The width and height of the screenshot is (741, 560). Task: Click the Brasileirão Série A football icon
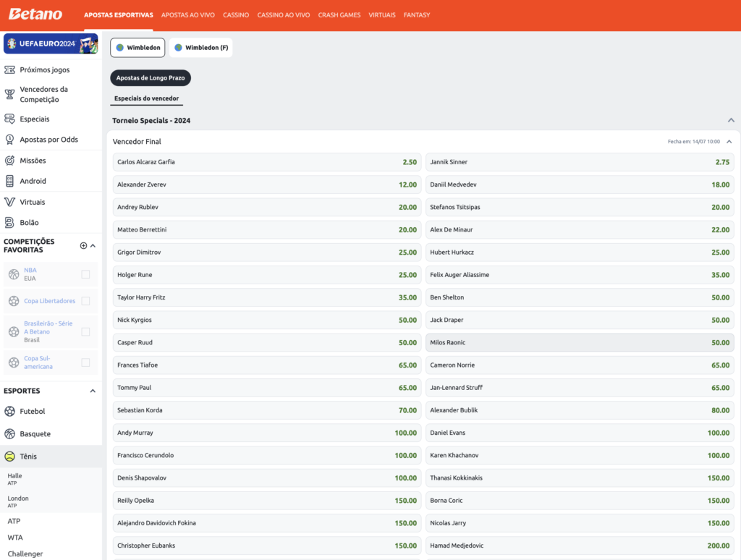pyautogui.click(x=14, y=332)
